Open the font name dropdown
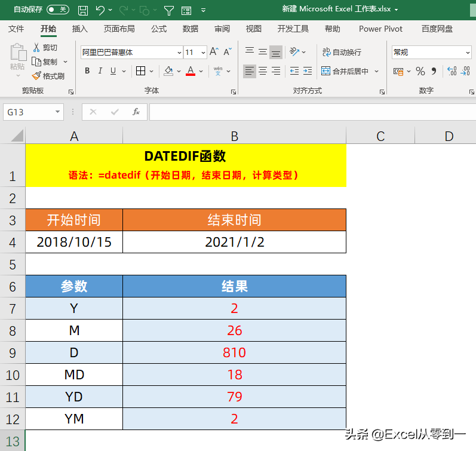The width and height of the screenshot is (476, 451). (x=179, y=53)
